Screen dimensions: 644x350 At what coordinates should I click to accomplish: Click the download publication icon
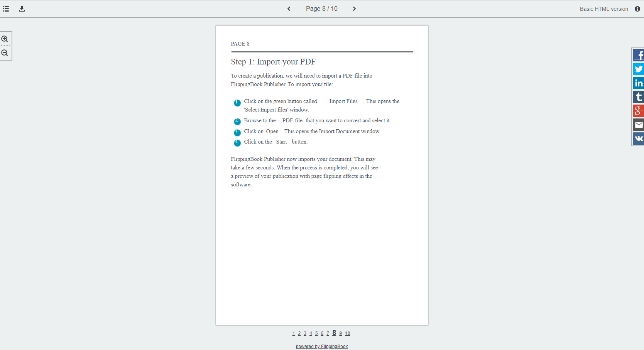(22, 8)
